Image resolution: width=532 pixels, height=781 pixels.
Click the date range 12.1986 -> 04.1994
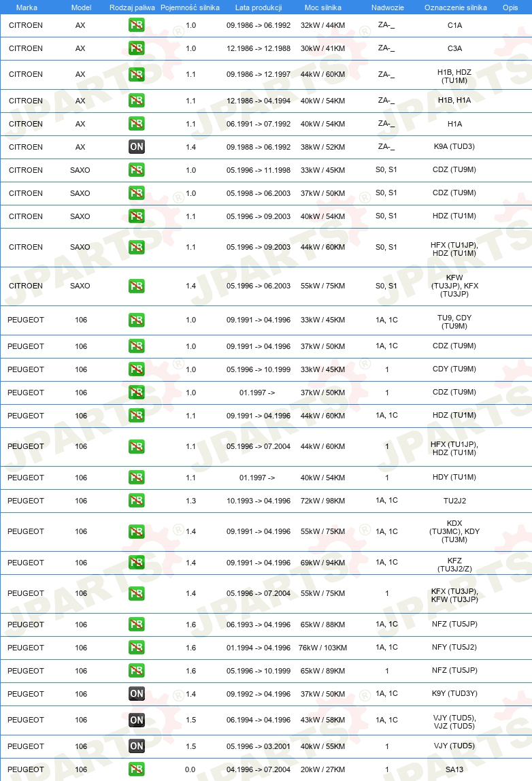click(x=259, y=101)
